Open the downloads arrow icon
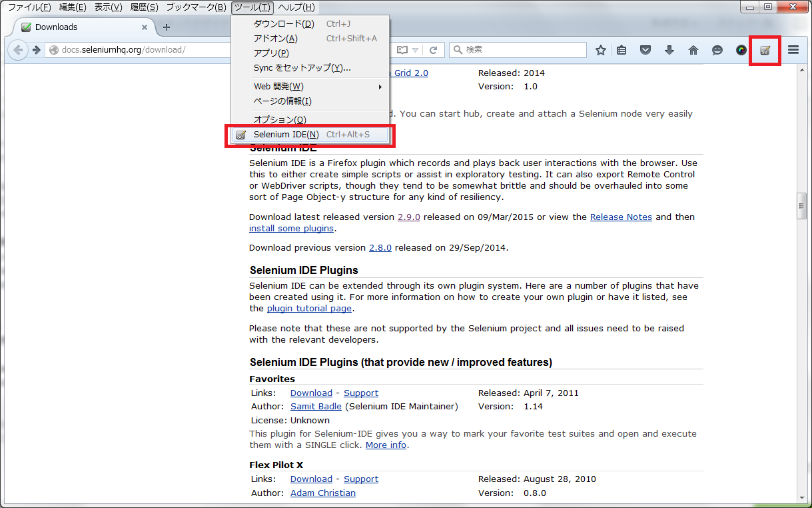This screenshot has height=508, width=812. (x=669, y=50)
